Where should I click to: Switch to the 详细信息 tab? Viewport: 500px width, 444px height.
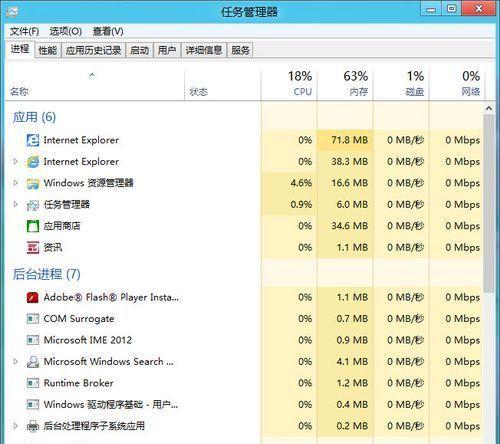click(204, 50)
